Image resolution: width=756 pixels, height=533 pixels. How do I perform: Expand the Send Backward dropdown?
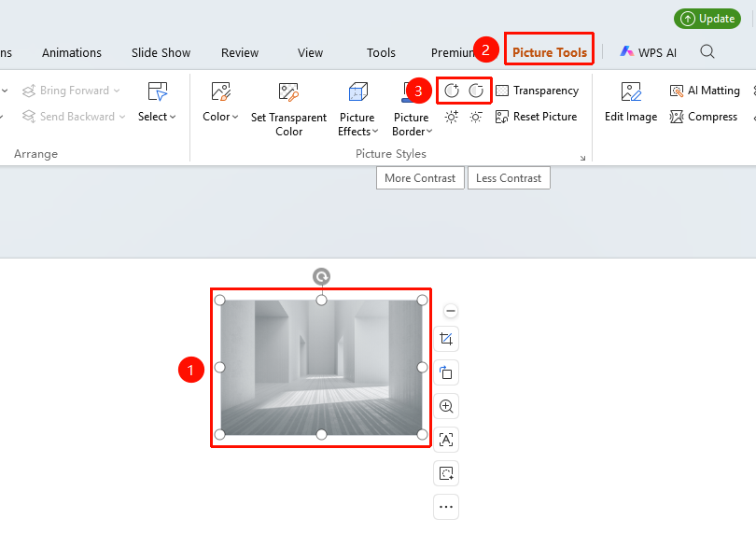coord(122,117)
